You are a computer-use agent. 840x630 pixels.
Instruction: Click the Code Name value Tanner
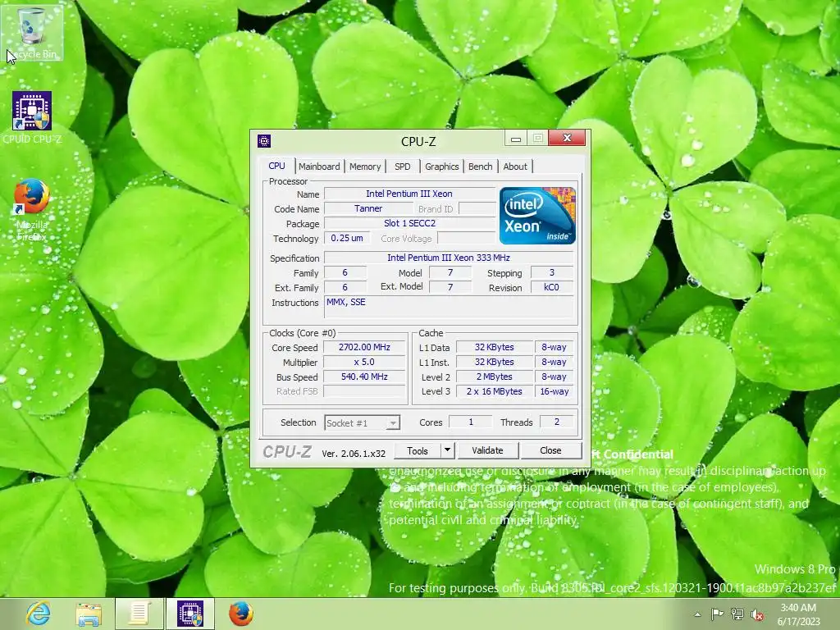coord(368,209)
